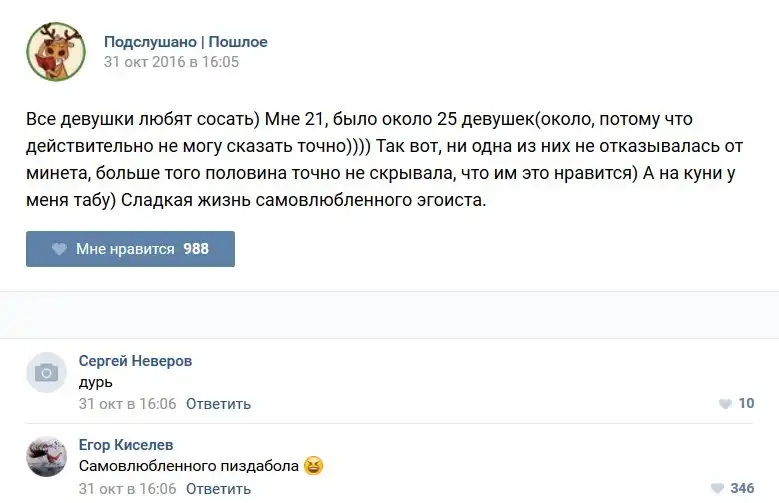Screen dimensions: 779x503
Task: Open the Подслушано | Пошлое community page
Action: (186, 42)
